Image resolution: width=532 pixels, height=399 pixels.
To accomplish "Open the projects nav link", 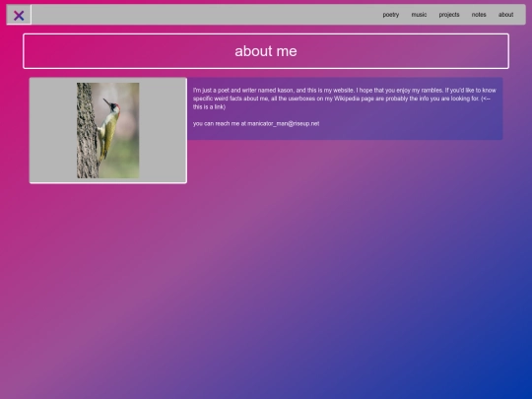I will point(449,15).
